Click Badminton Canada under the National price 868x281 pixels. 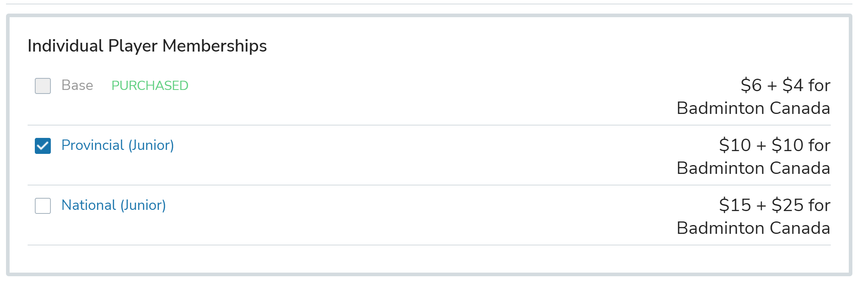[753, 228]
